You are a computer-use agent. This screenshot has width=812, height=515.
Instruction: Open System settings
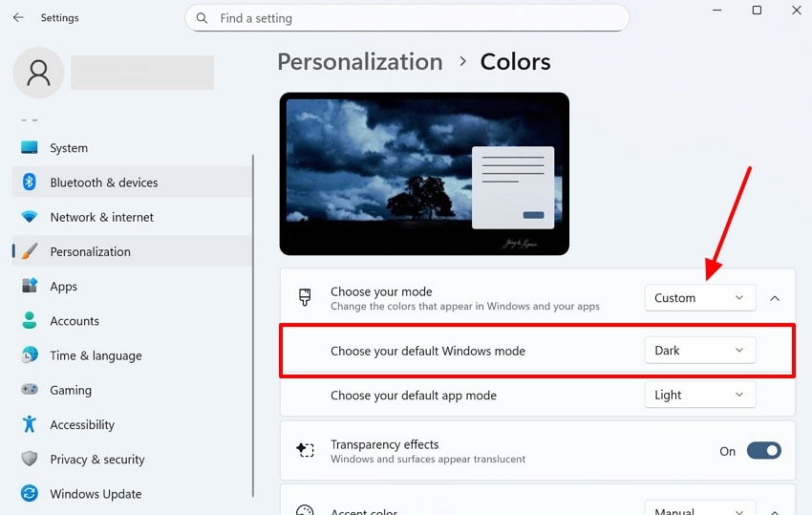coord(132,148)
